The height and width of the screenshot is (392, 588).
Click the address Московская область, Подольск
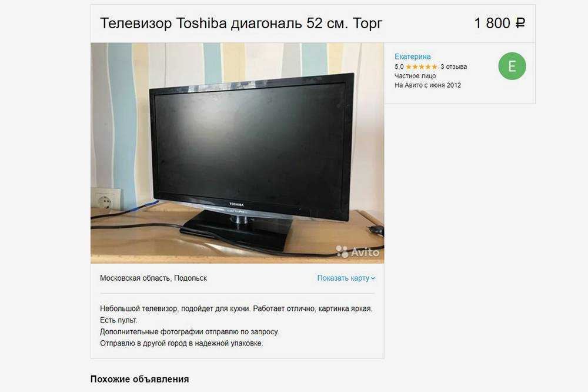[153, 278]
